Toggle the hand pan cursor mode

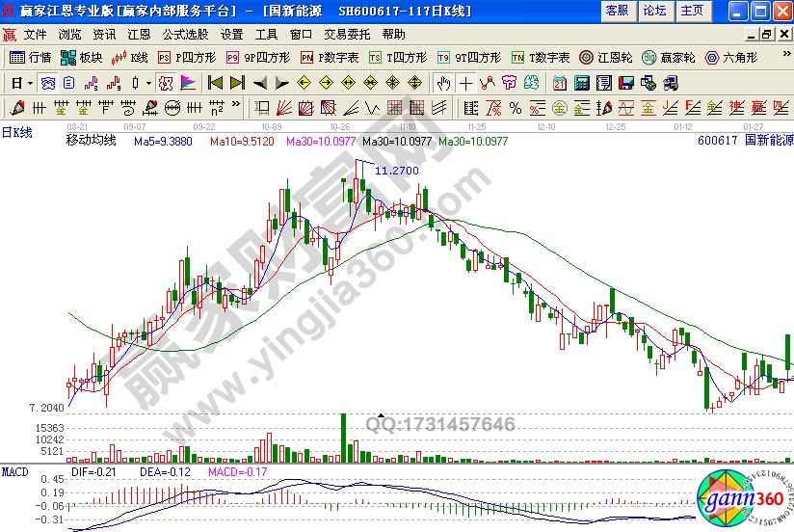coord(444,82)
